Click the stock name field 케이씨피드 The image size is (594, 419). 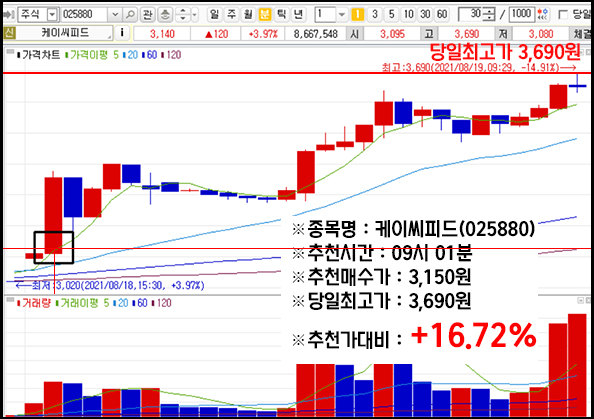pyautogui.click(x=65, y=33)
